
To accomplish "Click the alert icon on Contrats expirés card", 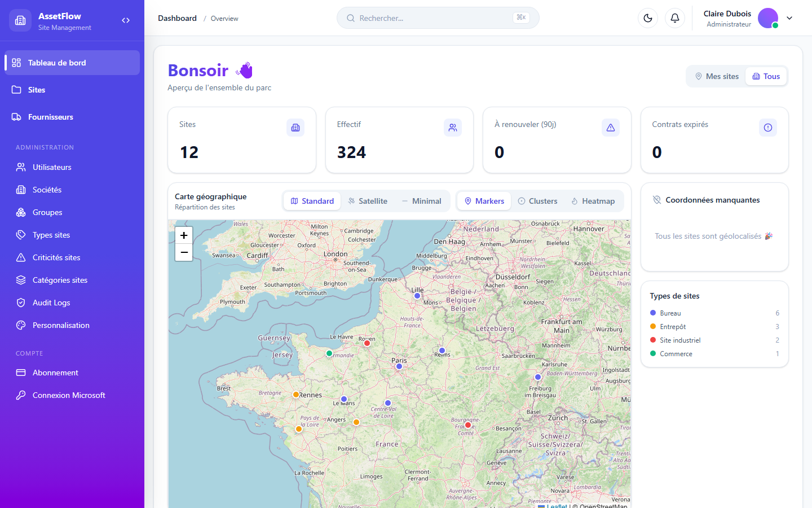I will coord(768,128).
